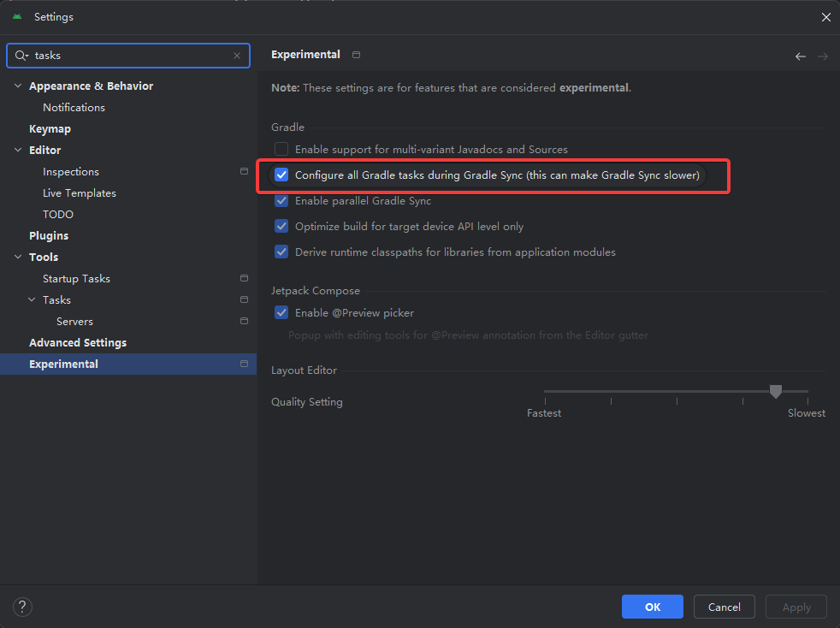Screen dimensions: 840x628
Task: Uncheck Configure all Gradle tasks during Sync
Action: click(x=281, y=175)
